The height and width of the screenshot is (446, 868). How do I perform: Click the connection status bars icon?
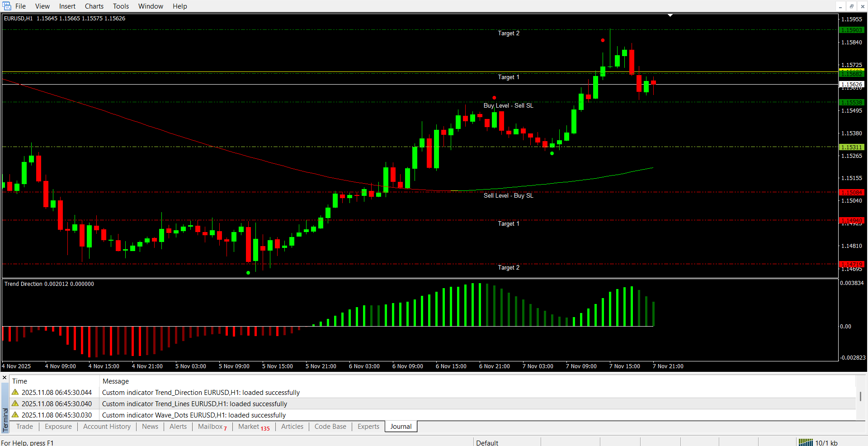(x=806, y=442)
